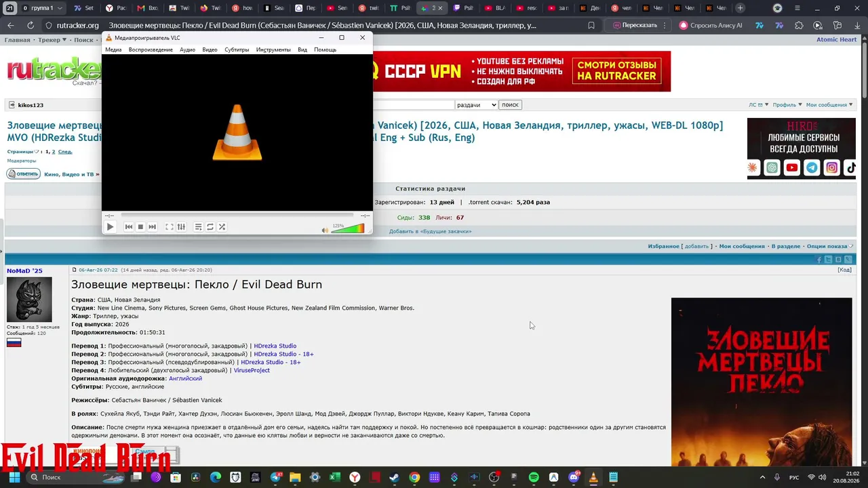Open Spotify from the taskbar
The image size is (868, 488).
(534, 477)
